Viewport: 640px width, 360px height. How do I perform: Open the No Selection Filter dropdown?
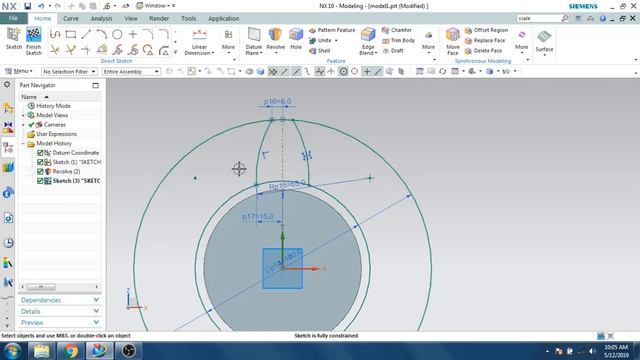coord(69,71)
